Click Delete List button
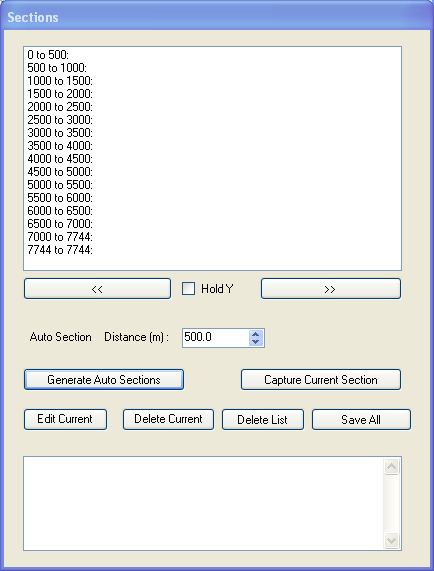 click(x=263, y=420)
